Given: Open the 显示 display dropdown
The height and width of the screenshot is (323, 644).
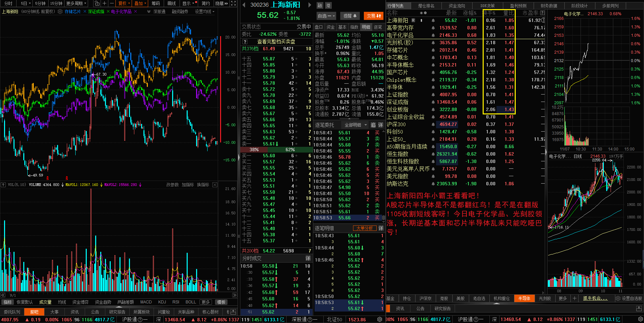Looking at the screenshot, I should click(x=188, y=3).
